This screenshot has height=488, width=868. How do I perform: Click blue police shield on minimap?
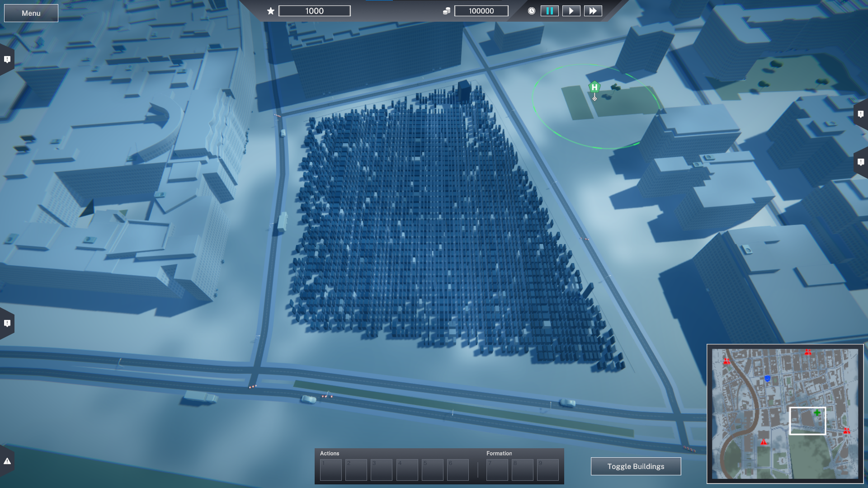click(x=767, y=379)
